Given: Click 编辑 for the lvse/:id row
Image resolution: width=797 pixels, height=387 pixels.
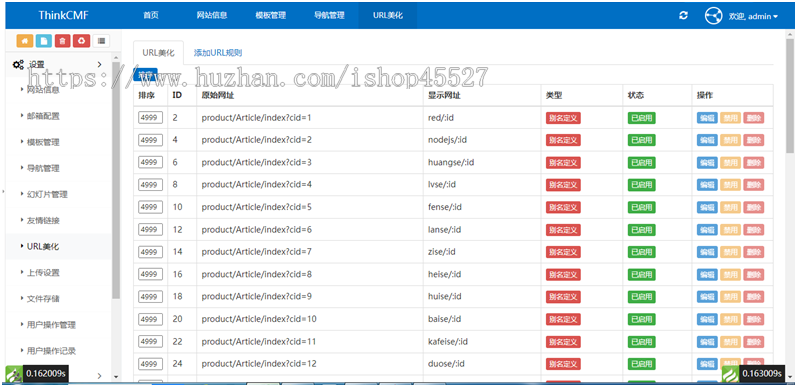Looking at the screenshot, I should pyautogui.click(x=707, y=185).
